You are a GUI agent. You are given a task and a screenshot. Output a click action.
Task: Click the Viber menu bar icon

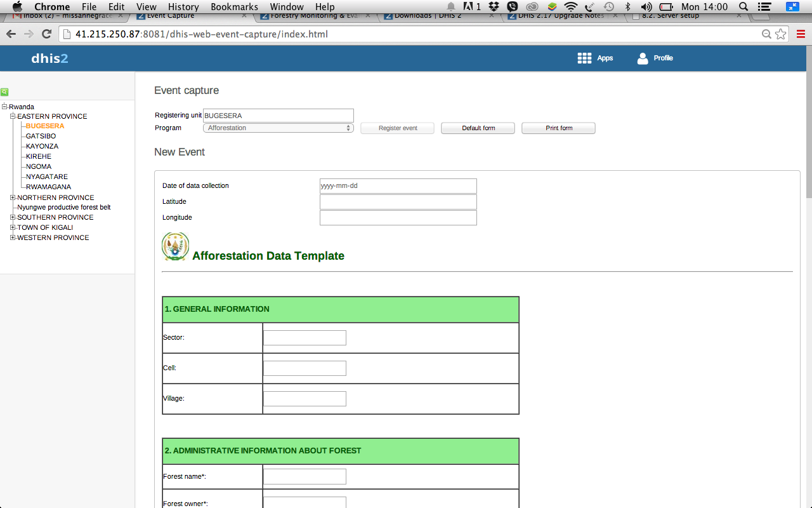(x=513, y=7)
